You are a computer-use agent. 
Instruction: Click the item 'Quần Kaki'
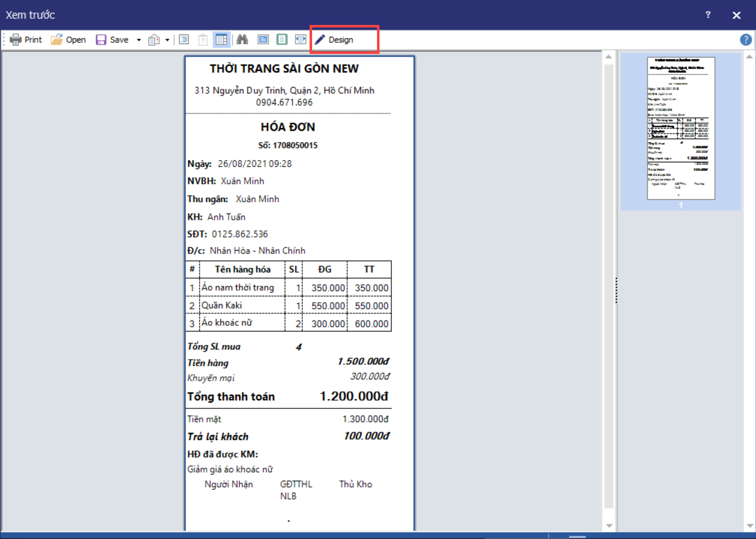222,305
